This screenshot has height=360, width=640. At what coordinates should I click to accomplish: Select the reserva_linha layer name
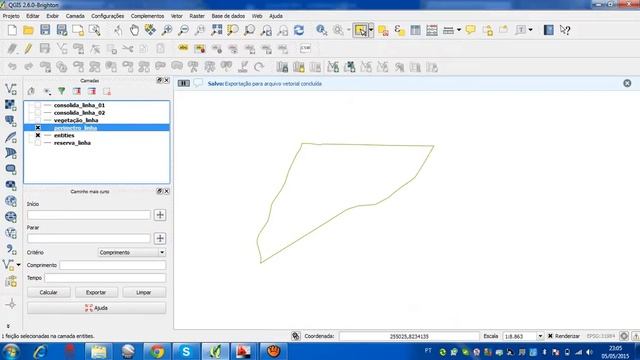(x=72, y=143)
